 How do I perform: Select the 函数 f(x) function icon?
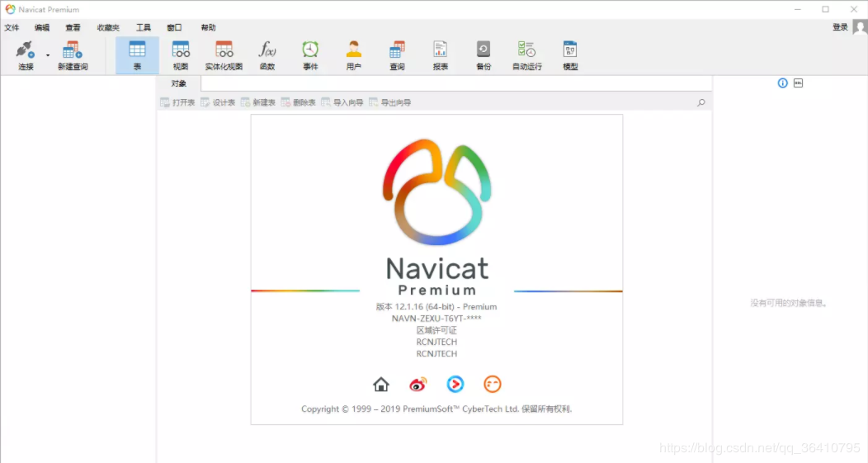point(267,55)
